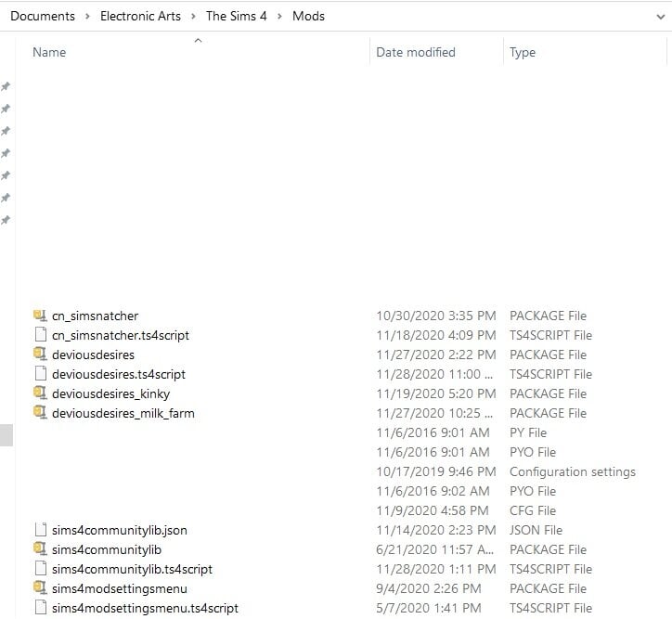The width and height of the screenshot is (672, 619).
Task: Click the cn_simsnatcher package file icon
Action: tap(40, 316)
